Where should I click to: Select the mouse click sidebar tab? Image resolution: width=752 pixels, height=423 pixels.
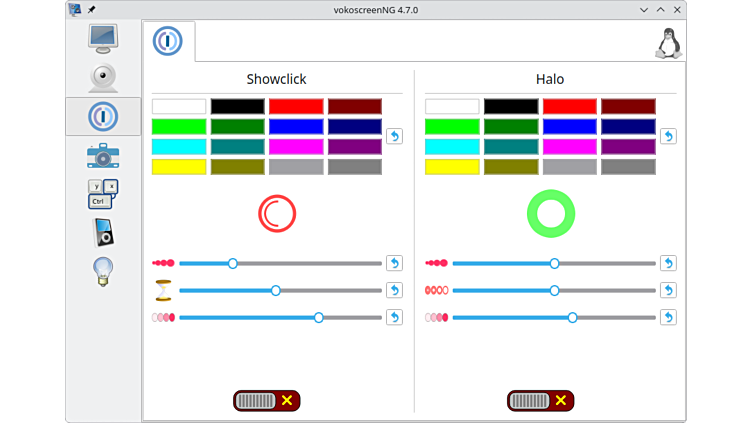point(103,116)
